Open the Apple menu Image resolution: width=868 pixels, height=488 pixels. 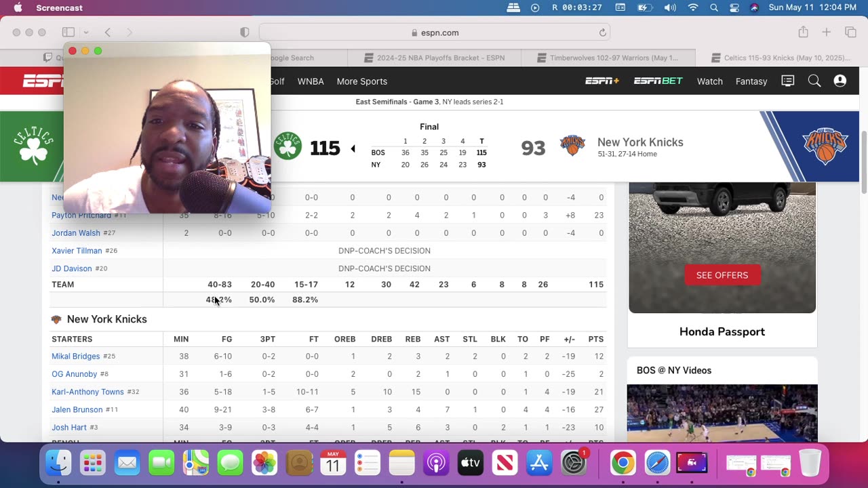tap(18, 7)
